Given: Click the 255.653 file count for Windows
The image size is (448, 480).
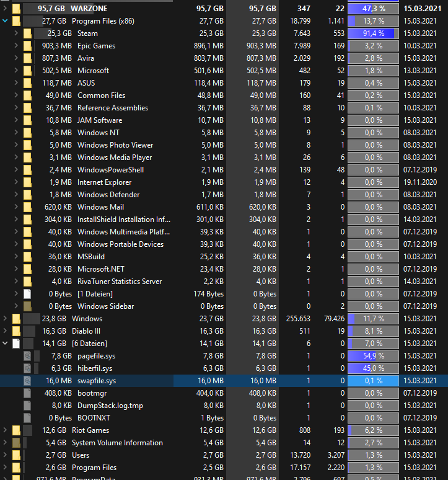Looking at the screenshot, I should [x=298, y=319].
